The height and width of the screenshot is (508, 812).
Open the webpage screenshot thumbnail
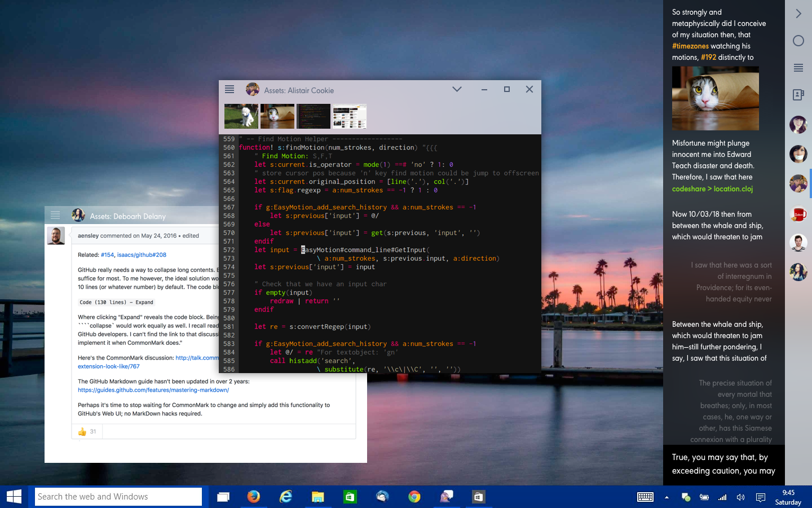(350, 116)
